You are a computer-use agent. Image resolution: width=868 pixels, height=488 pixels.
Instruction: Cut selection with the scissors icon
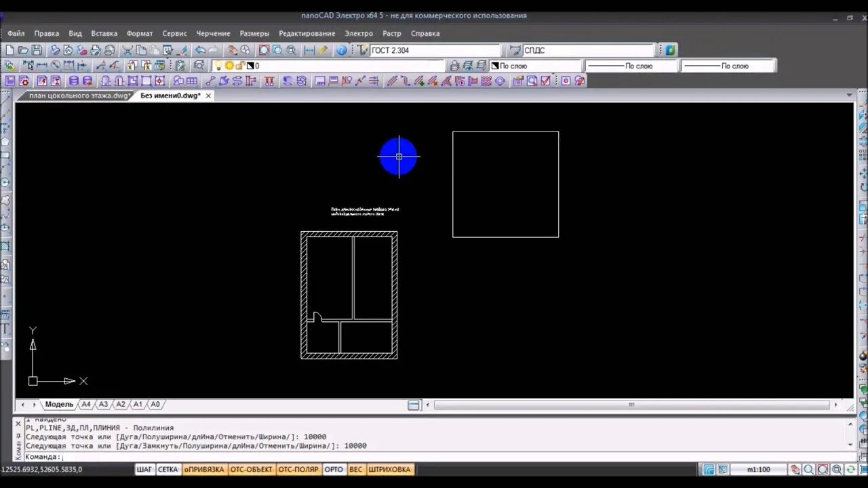127,50
